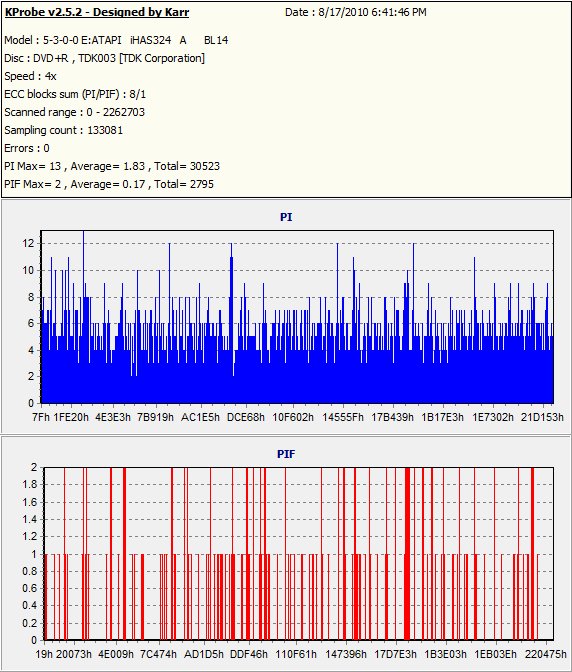Viewport: 572px width, 672px height.
Task: Click the PIF Max statistics line
Action: [x=109, y=184]
